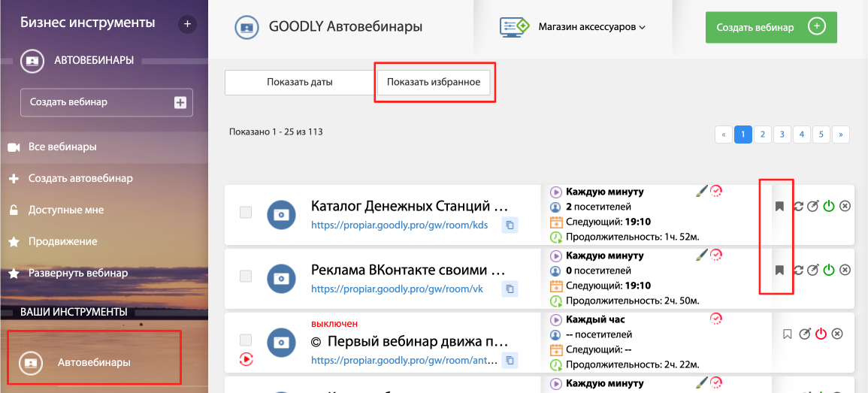Click red clock-check icon in Первый вебинар row
868x393 pixels.
[x=716, y=319]
